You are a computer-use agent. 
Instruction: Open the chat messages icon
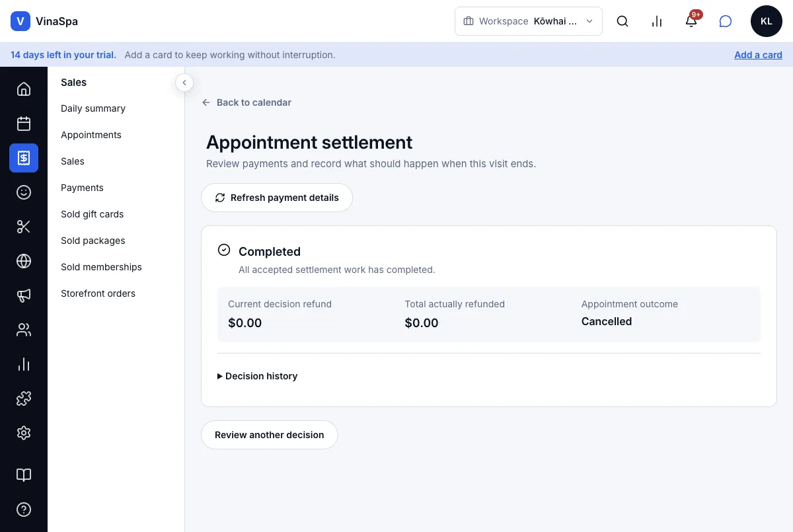click(726, 21)
